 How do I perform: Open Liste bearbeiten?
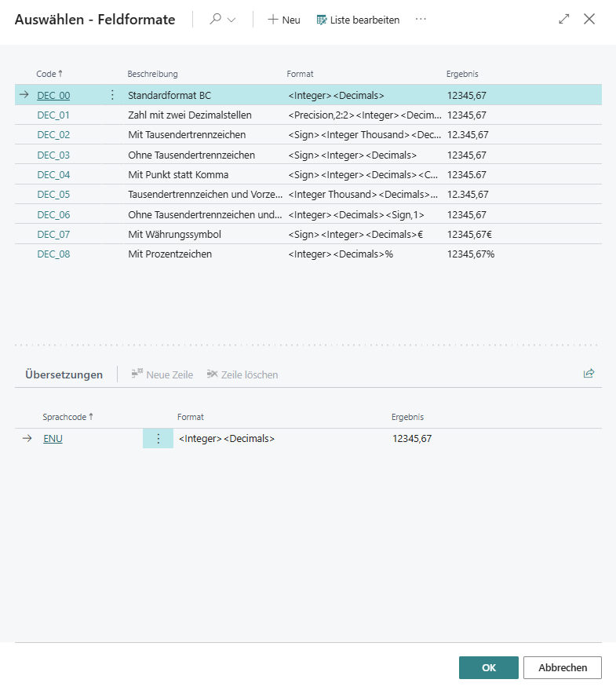[358, 20]
